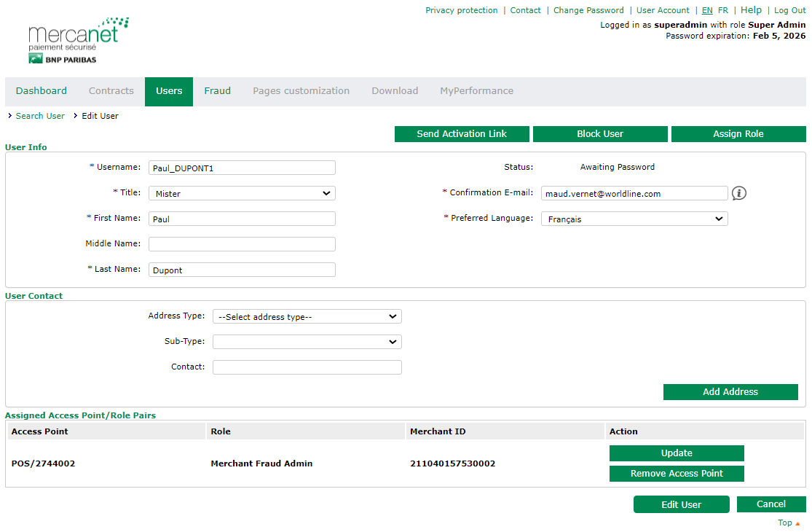
Task: Click the Mercanet BNP Paribas logo
Action: point(78,42)
